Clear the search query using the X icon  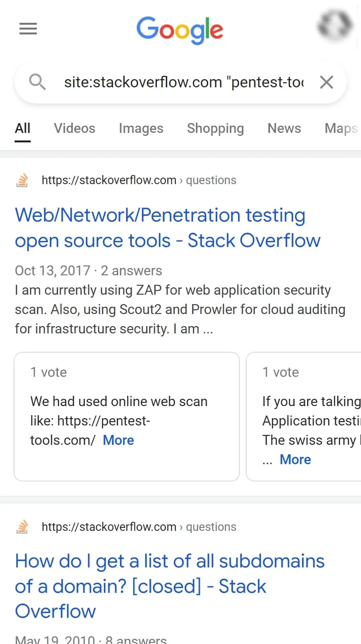pos(326,82)
